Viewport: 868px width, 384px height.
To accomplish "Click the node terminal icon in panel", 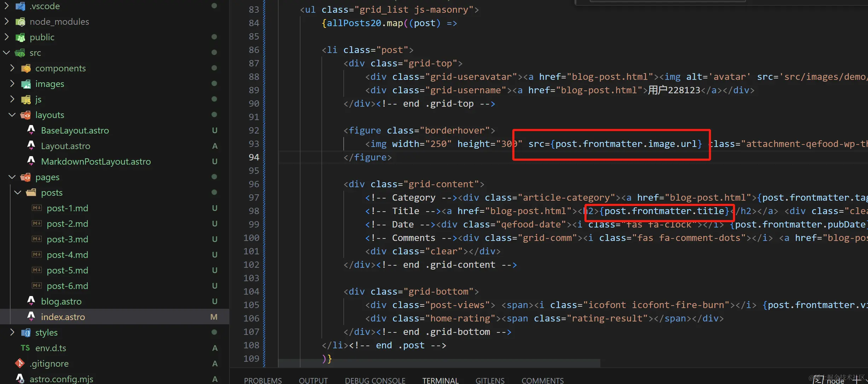I will tap(818, 380).
